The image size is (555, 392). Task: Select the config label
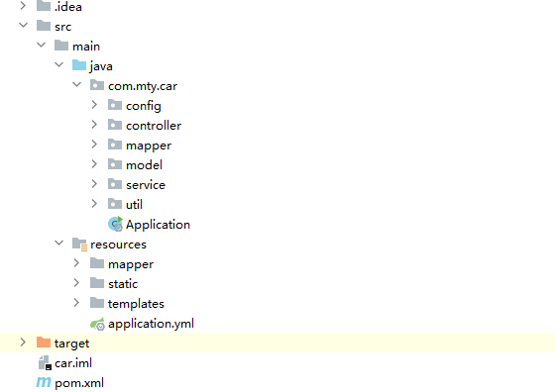[144, 106]
